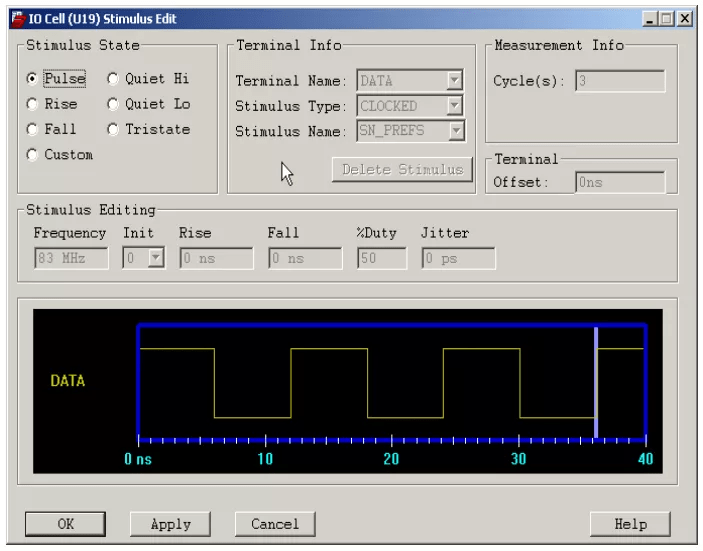The image size is (703, 551).
Task: Click the 20 ns tick label
Action: (x=391, y=459)
